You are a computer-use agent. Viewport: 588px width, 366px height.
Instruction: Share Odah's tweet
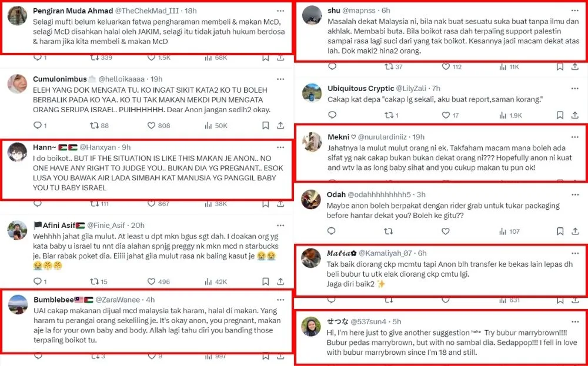coord(575,231)
